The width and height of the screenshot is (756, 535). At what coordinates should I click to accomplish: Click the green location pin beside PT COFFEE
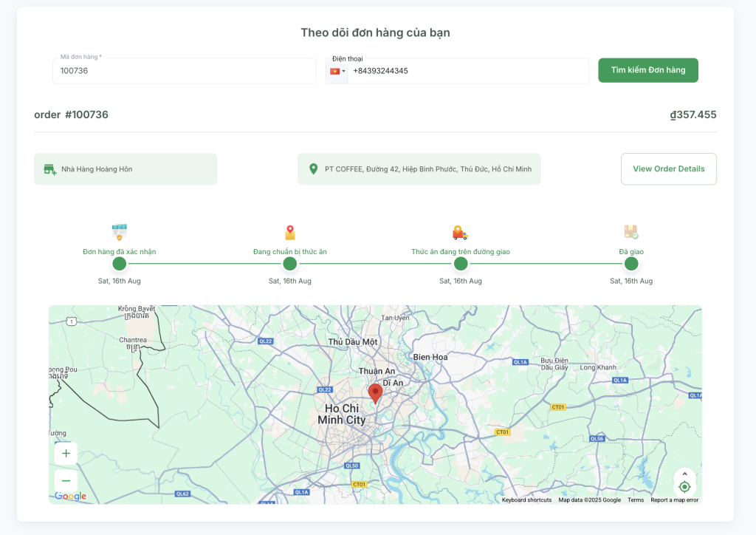point(313,169)
